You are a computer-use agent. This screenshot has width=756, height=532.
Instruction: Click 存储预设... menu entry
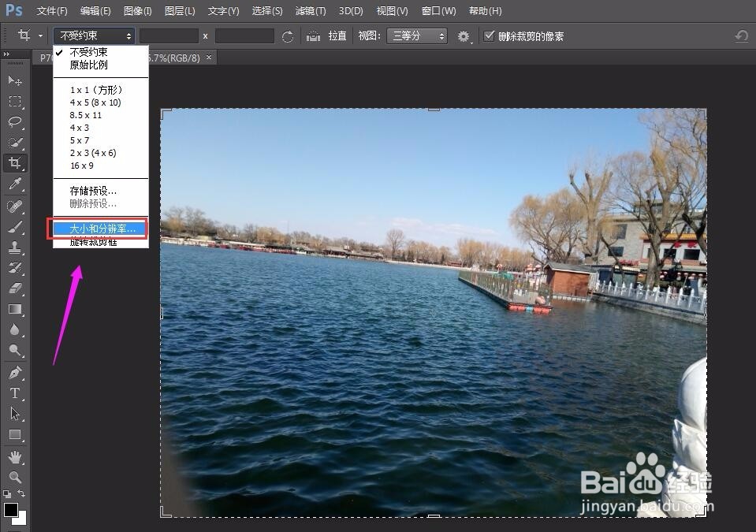[101, 191]
